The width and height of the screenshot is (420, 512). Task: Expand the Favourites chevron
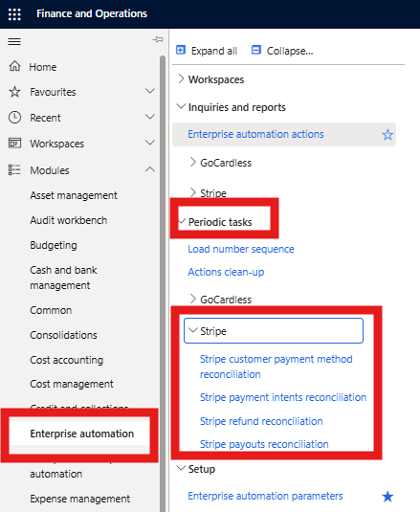coord(150,91)
